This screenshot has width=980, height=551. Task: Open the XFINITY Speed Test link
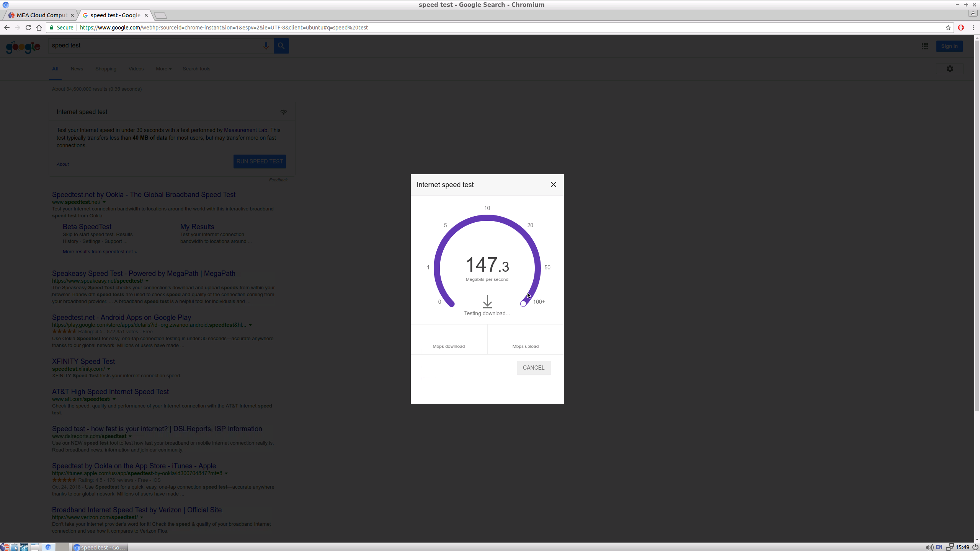click(83, 361)
